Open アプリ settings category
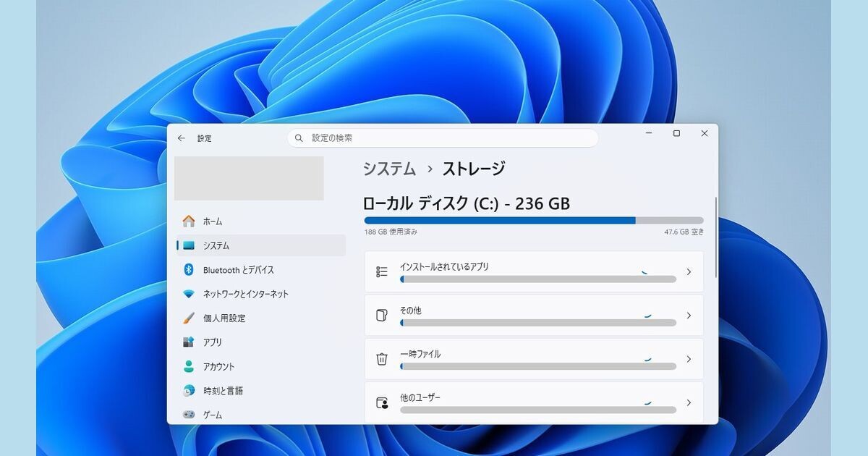868x456 pixels. click(261, 342)
